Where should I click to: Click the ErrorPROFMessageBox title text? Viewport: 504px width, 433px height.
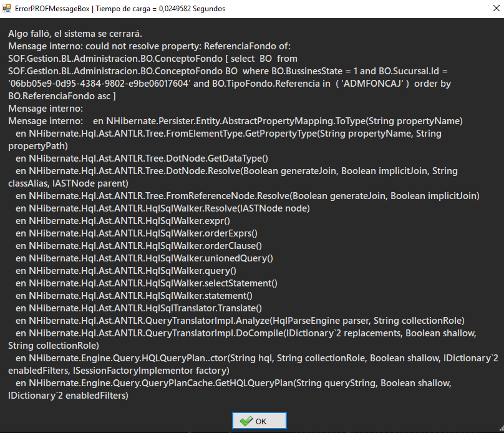[x=52, y=9]
